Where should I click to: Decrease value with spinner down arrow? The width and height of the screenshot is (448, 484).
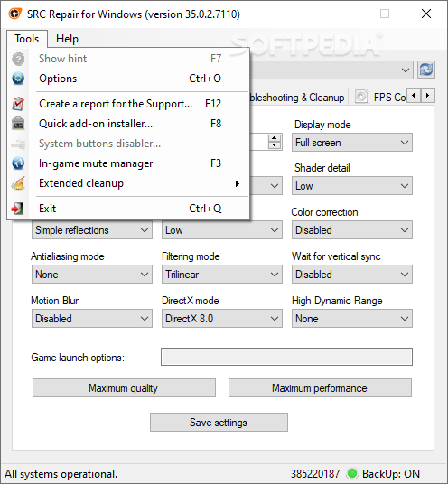(275, 145)
